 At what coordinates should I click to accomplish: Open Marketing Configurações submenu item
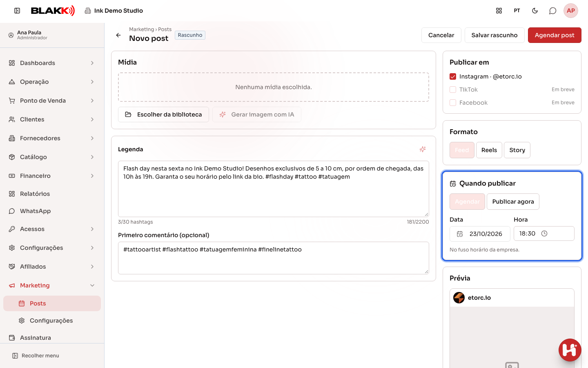pyautogui.click(x=52, y=321)
